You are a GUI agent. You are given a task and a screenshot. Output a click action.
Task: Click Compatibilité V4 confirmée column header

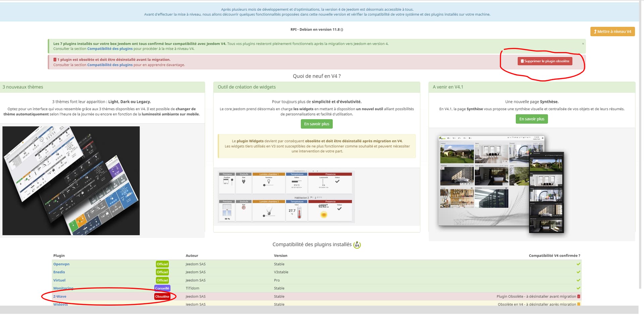click(554, 256)
